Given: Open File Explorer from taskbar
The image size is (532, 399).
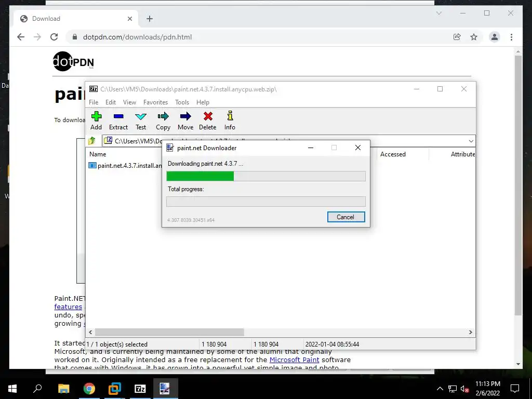Looking at the screenshot, I should point(63,389).
